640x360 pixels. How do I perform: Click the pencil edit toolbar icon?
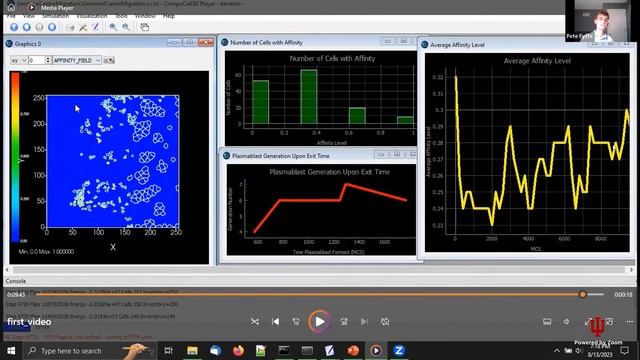[x=96, y=27]
